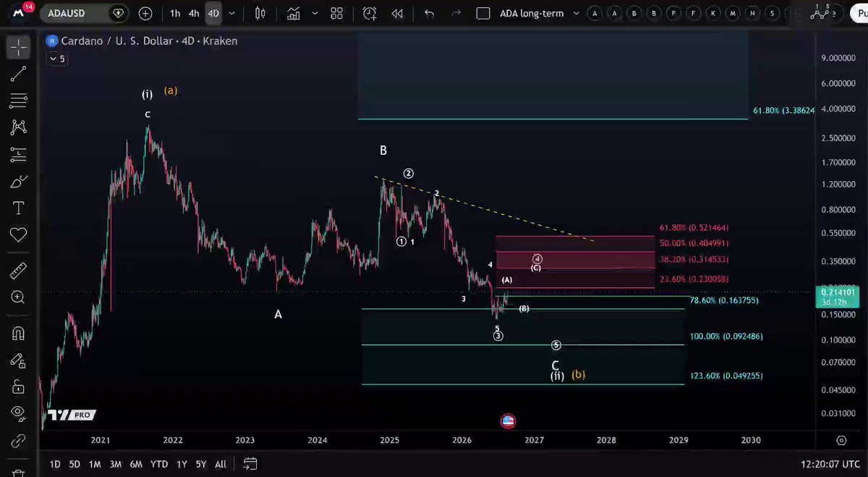Toggle magnet mode for drawings

pyautogui.click(x=19, y=333)
